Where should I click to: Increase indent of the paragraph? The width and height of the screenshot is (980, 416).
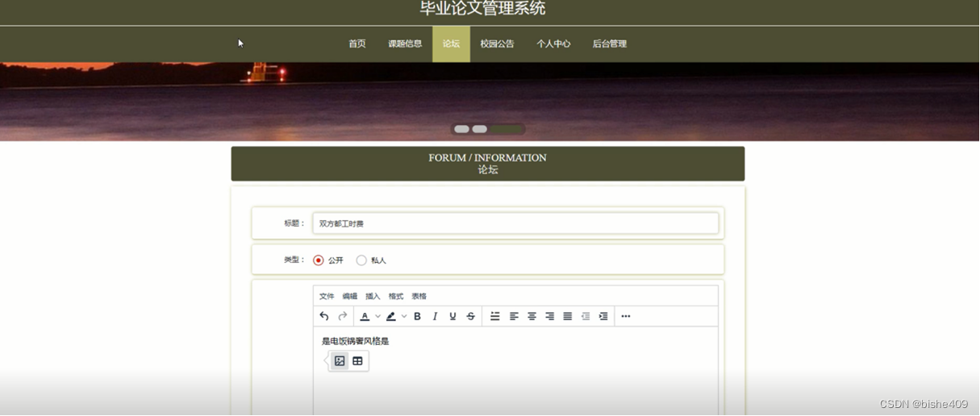(x=603, y=316)
